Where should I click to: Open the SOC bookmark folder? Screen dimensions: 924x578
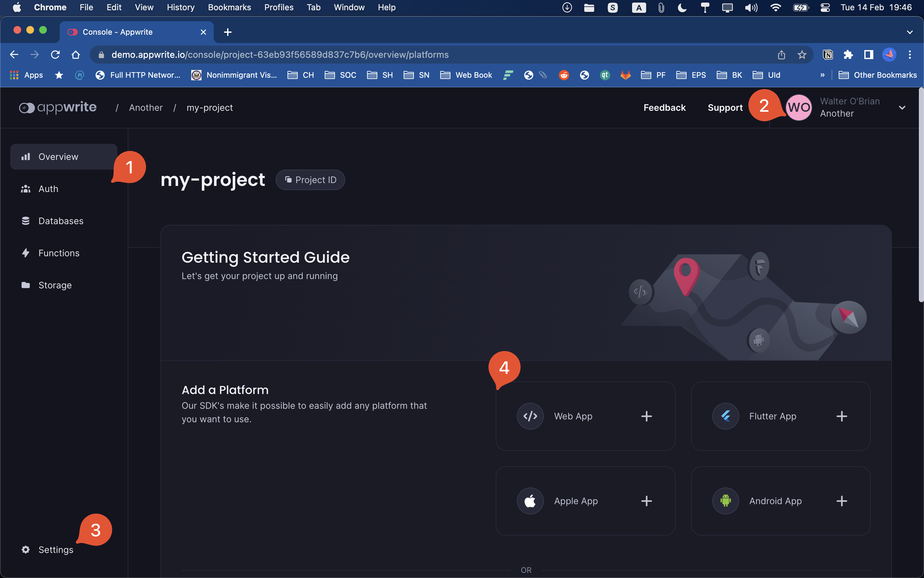(340, 75)
